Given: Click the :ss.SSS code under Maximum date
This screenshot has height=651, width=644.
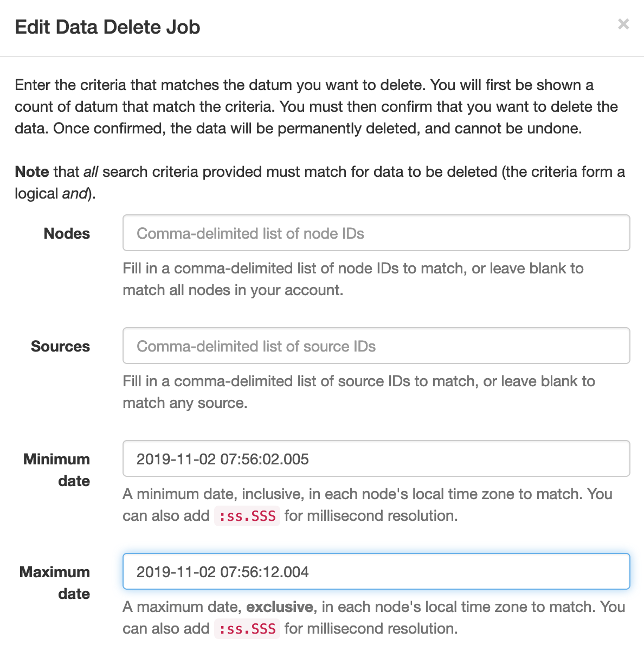Looking at the screenshot, I should (x=247, y=629).
